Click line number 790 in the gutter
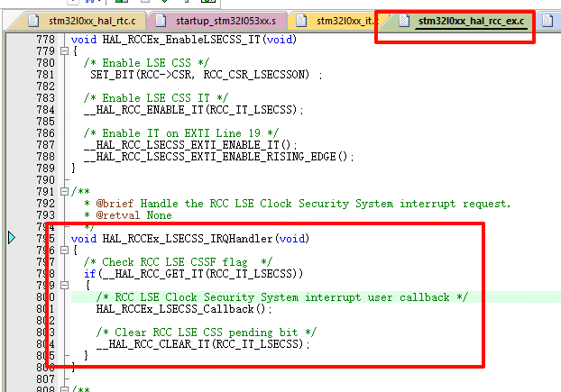The width and height of the screenshot is (561, 392). 45,180
